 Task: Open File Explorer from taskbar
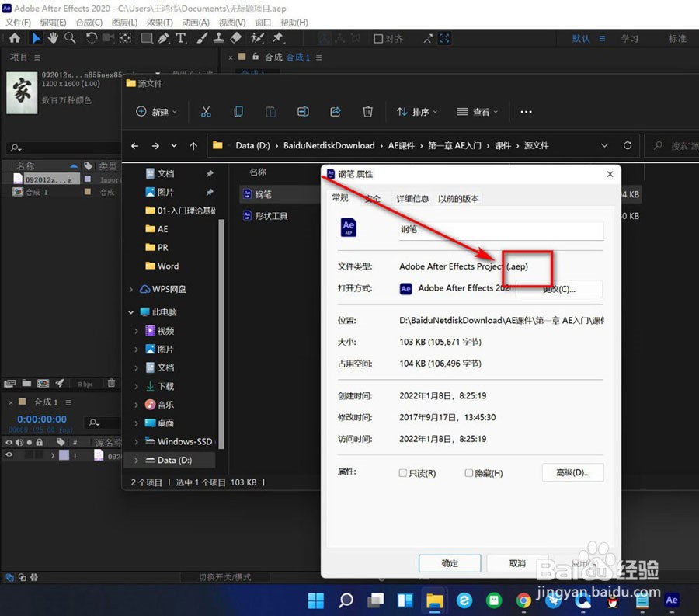pyautogui.click(x=434, y=600)
